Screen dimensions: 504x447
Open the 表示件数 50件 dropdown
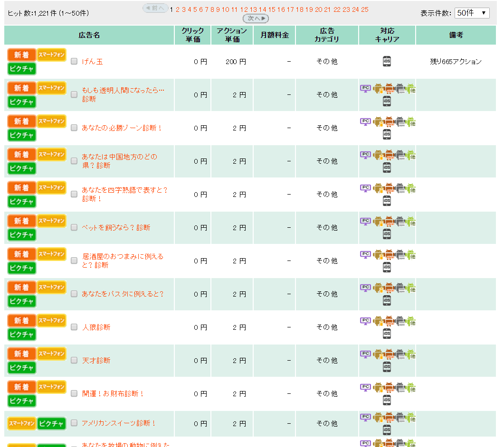pos(472,13)
